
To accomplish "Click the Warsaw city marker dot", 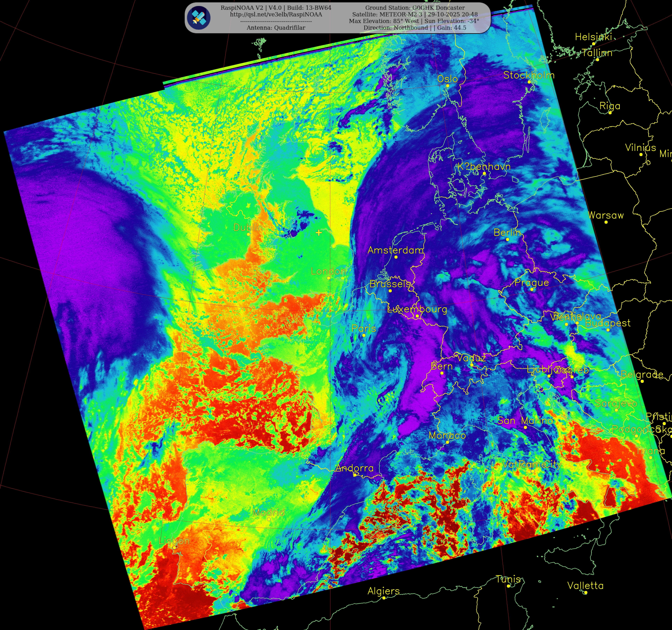I will coord(606,222).
